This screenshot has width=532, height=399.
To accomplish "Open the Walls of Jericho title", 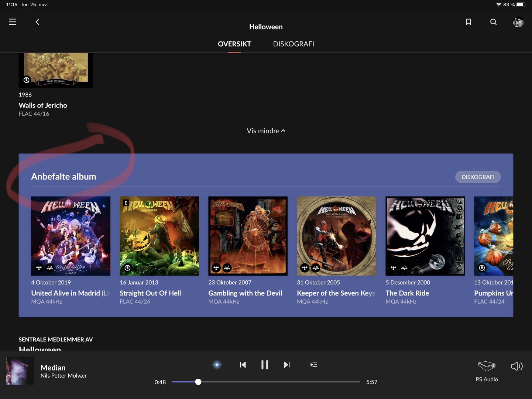I will (x=43, y=105).
